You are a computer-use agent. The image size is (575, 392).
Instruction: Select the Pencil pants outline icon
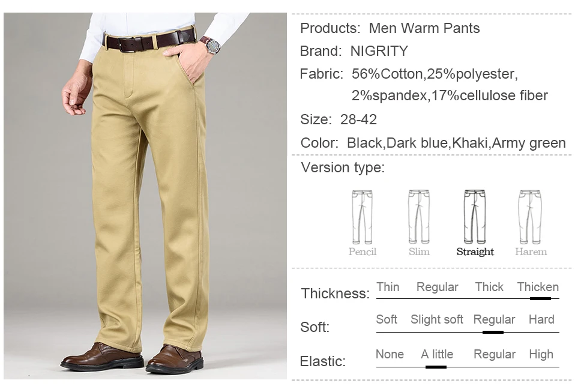click(363, 217)
